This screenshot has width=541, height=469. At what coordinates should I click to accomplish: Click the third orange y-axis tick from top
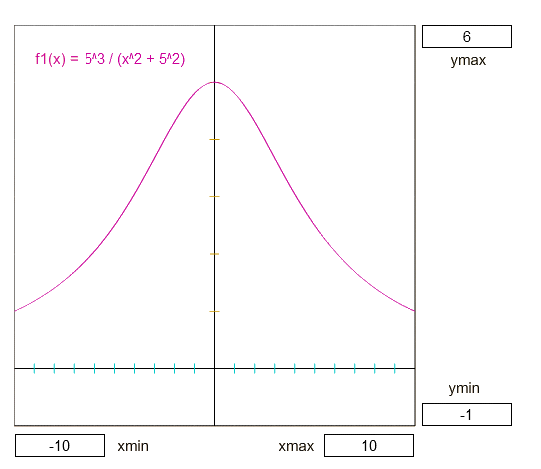[x=215, y=254]
